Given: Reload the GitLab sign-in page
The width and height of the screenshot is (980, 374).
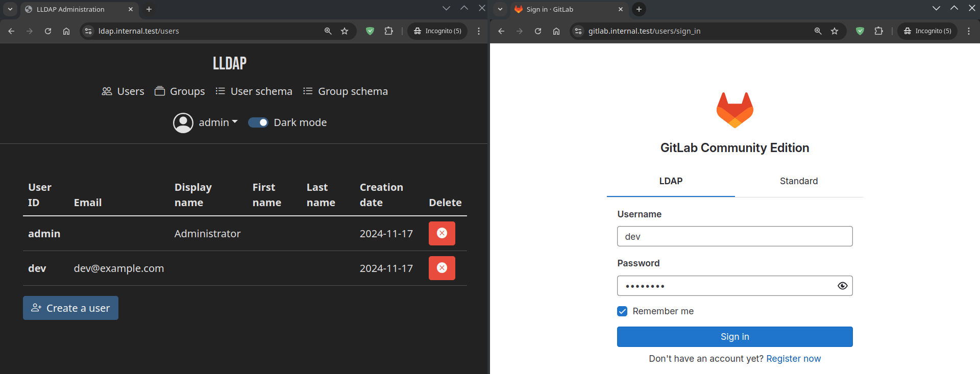Looking at the screenshot, I should coord(538,31).
